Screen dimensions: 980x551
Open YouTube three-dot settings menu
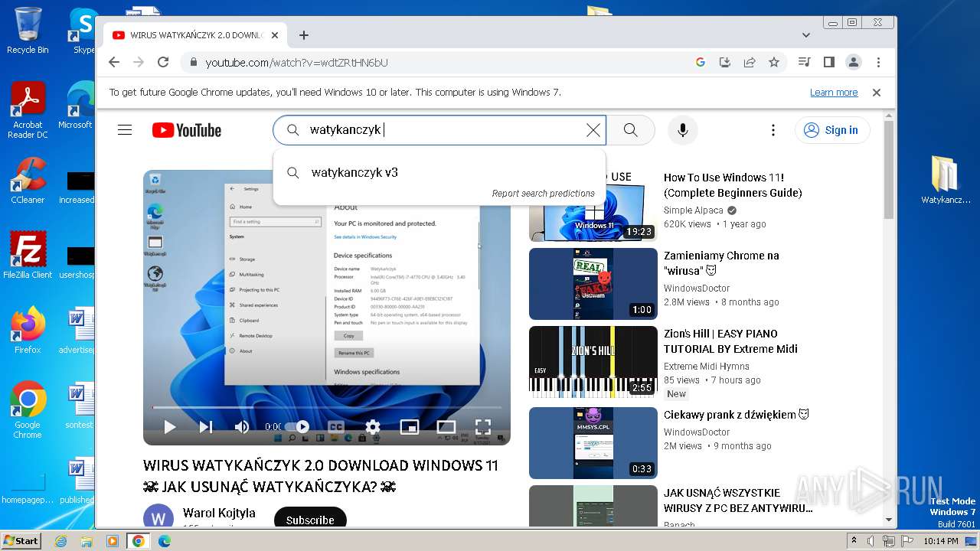pos(773,130)
